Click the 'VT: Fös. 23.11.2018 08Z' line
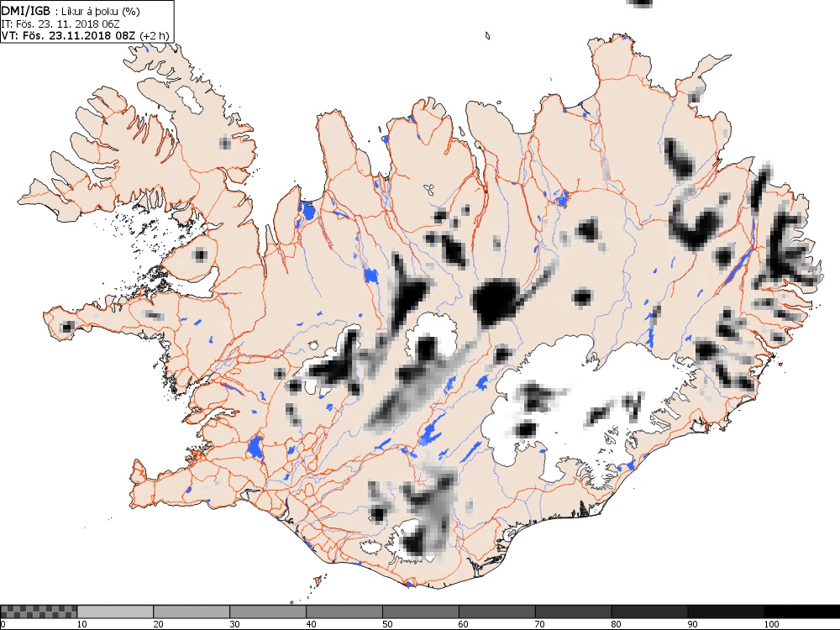The width and height of the screenshot is (840, 630). coord(69,36)
